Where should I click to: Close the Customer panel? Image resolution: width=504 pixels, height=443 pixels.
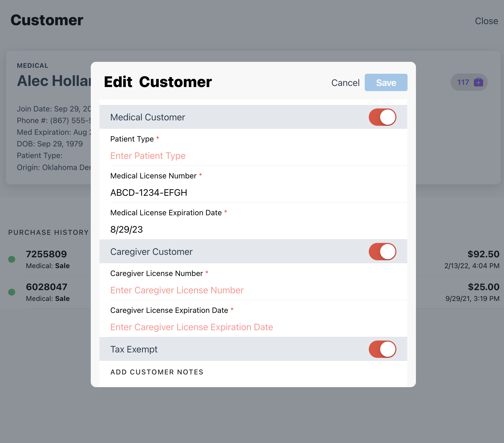[486, 21]
